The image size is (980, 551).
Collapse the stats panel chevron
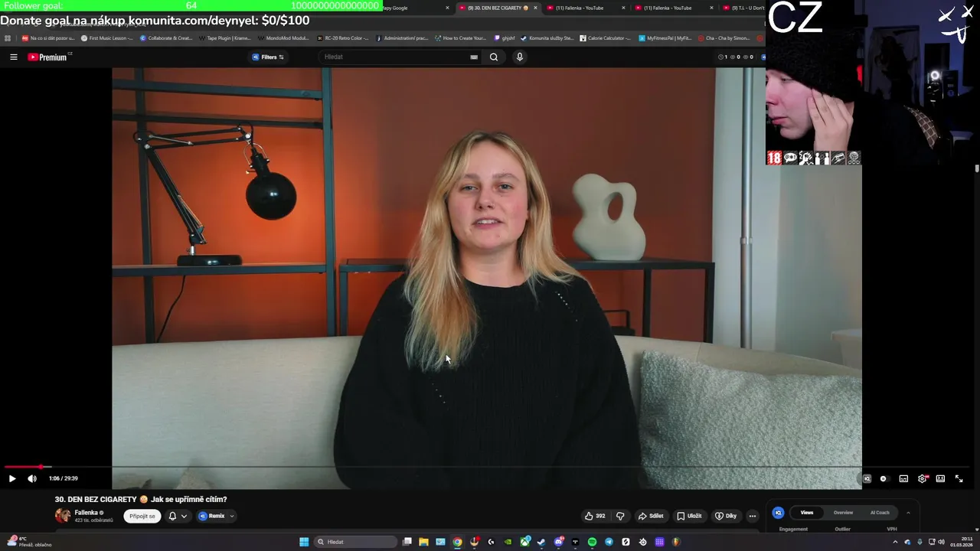coord(908,513)
